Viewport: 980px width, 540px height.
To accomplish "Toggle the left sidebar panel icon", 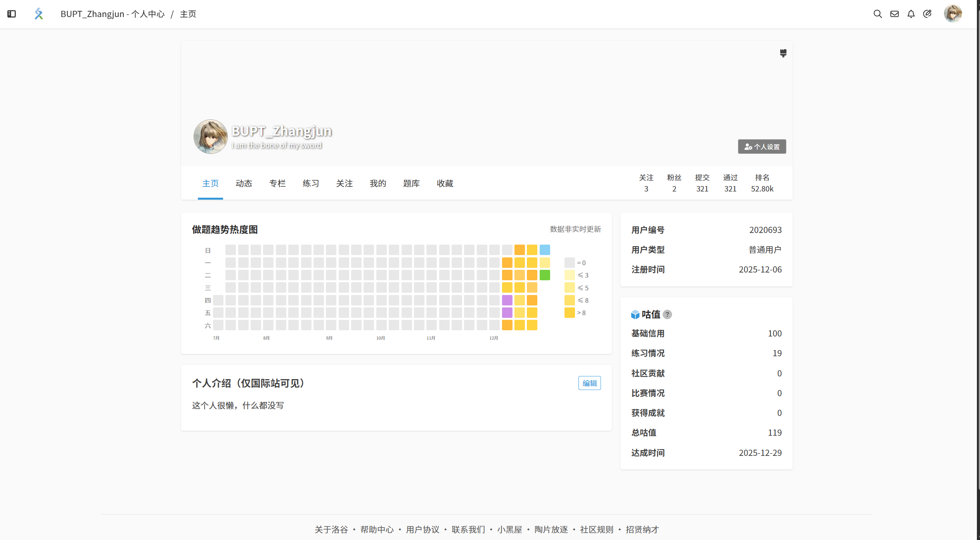I will point(12,14).
